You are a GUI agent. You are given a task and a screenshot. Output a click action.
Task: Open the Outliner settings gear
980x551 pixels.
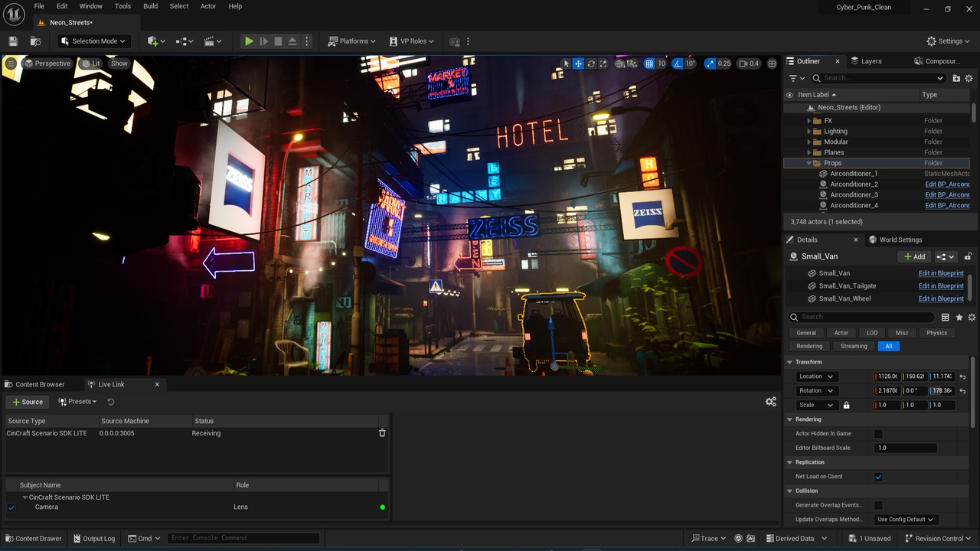(969, 78)
